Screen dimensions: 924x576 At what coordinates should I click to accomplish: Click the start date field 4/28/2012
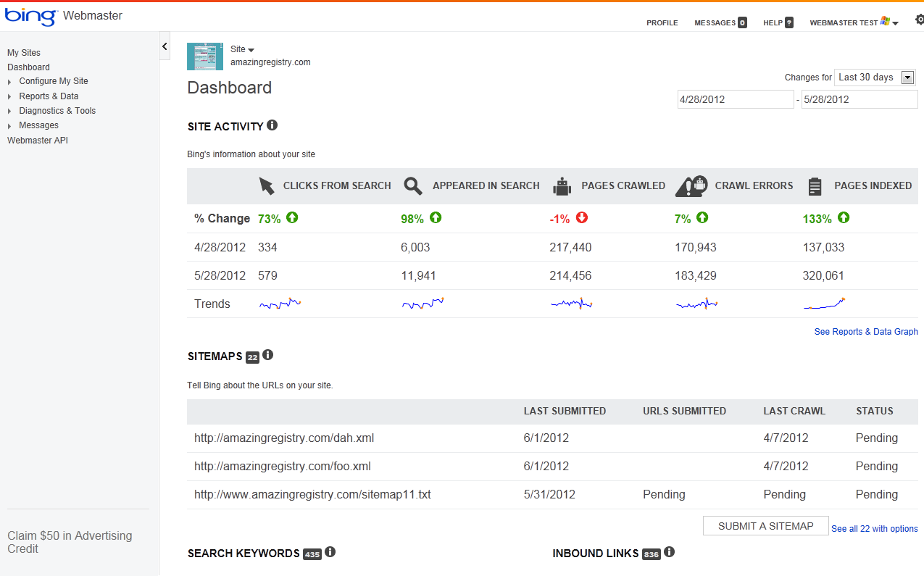tap(735, 99)
